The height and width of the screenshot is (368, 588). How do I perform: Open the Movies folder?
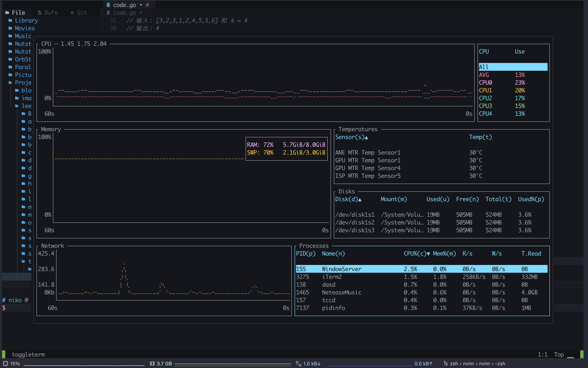point(22,28)
